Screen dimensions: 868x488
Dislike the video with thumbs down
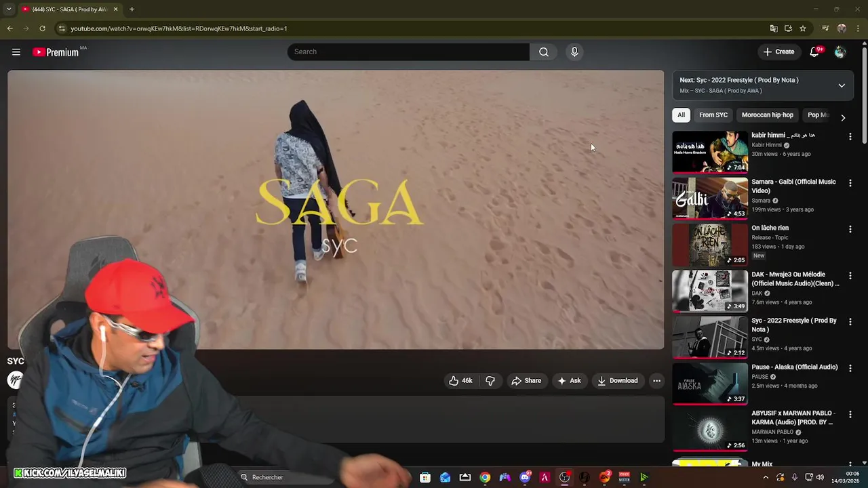[x=490, y=381]
